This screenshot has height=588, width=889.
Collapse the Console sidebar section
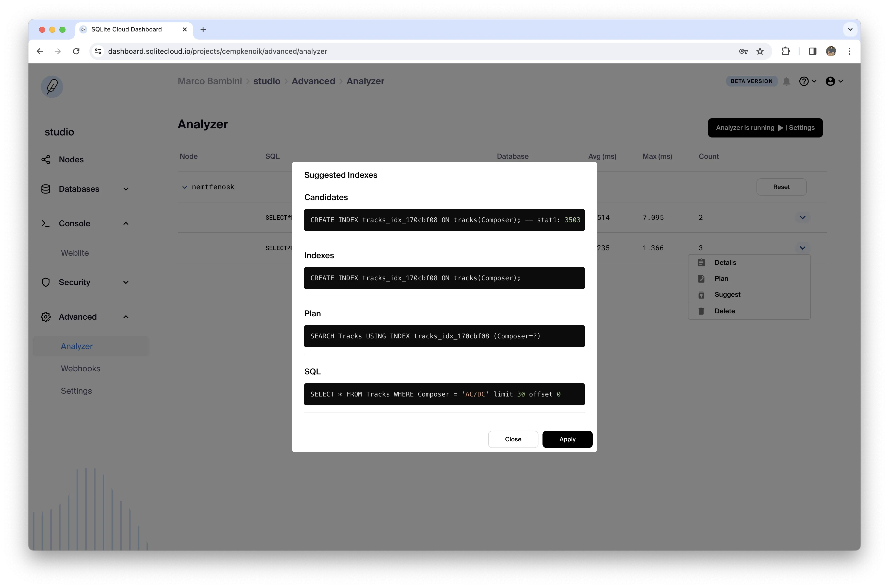(x=126, y=223)
